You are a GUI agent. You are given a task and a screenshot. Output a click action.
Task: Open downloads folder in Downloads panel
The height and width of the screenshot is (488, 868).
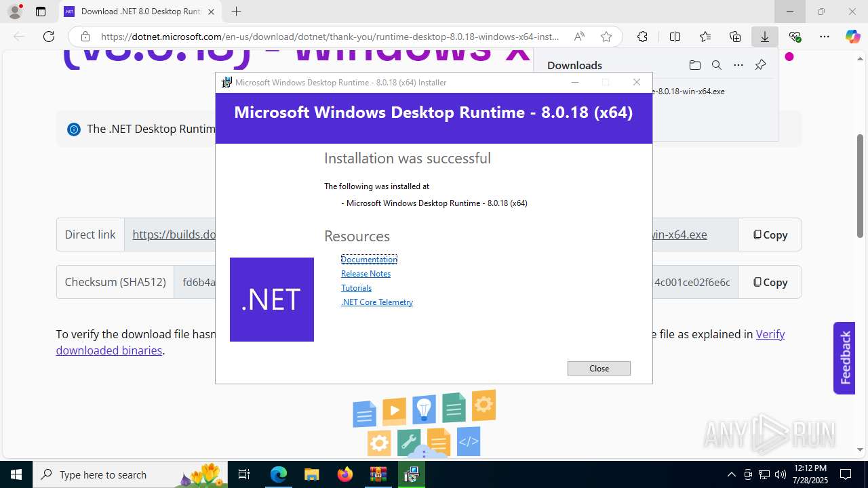pyautogui.click(x=694, y=65)
